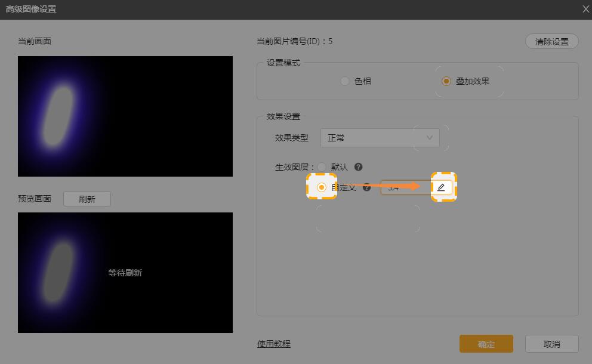Click help icon next to 自定义 option
This screenshot has height=364, width=592.
[x=367, y=187]
